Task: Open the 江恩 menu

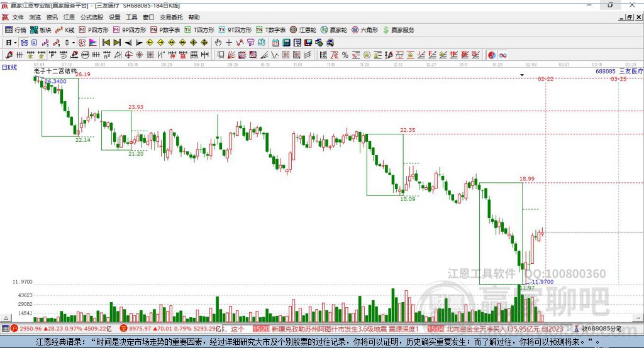Action: click(x=69, y=17)
